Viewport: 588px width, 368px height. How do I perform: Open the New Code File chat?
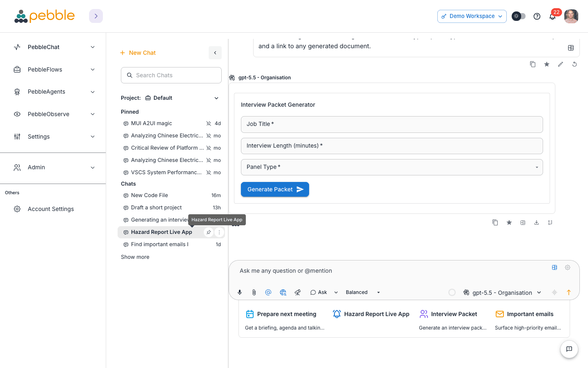pos(171,195)
